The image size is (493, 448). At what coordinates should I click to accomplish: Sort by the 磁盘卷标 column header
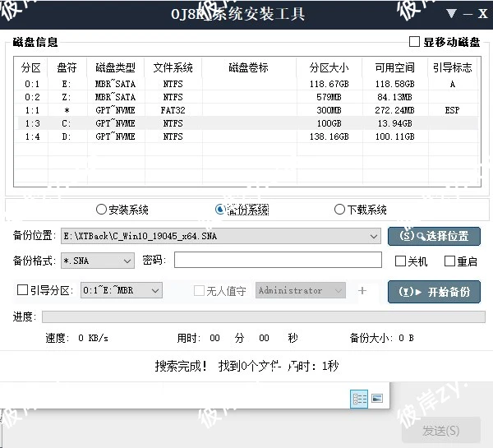tap(248, 67)
